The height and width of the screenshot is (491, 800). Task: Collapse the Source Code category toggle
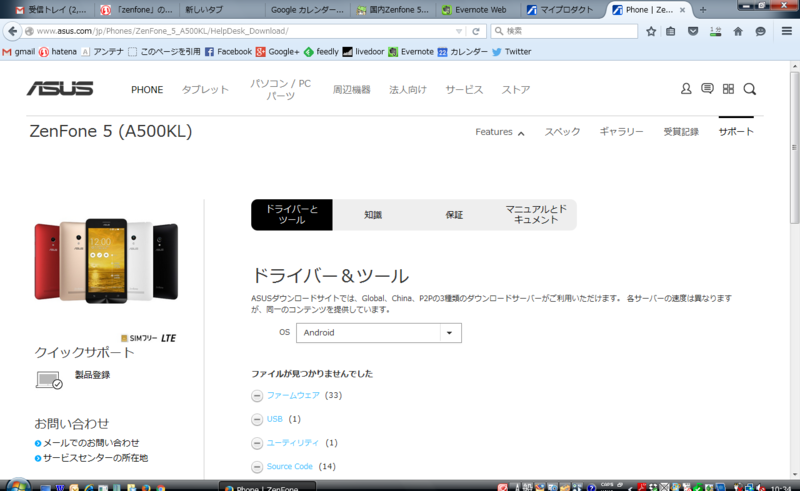click(257, 467)
